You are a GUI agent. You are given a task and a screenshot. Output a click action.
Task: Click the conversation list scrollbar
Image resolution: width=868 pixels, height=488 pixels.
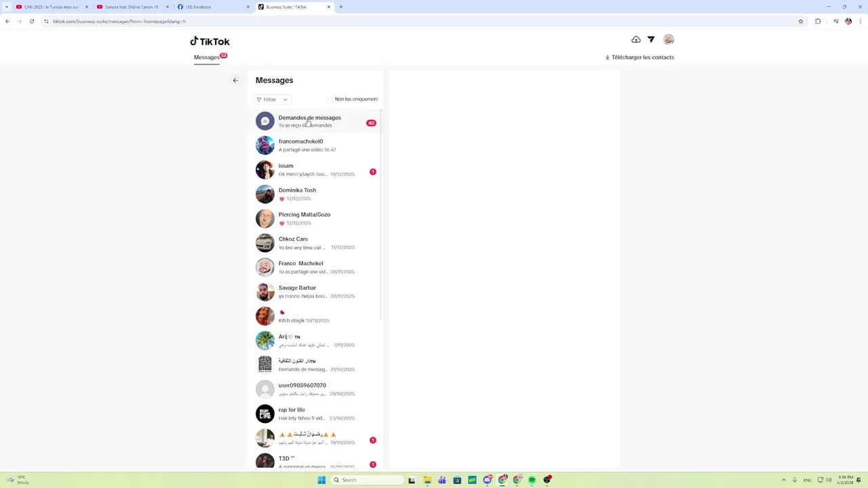pos(380,216)
